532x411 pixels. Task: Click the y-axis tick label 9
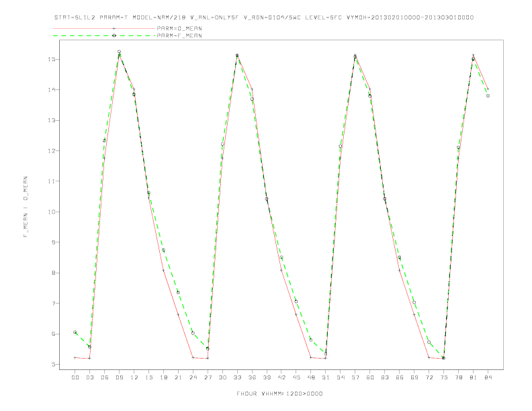click(x=54, y=242)
